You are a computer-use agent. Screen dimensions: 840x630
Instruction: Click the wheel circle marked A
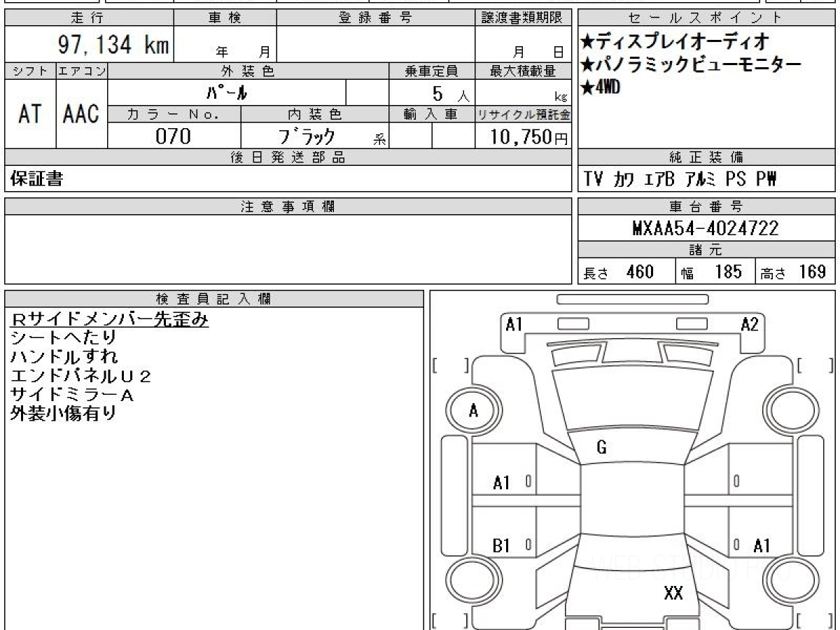(x=473, y=412)
